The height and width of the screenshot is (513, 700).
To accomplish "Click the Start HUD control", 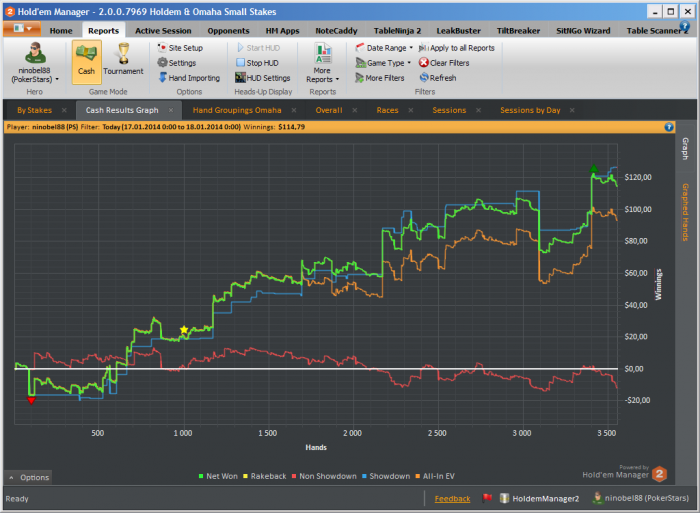I will pyautogui.click(x=258, y=48).
